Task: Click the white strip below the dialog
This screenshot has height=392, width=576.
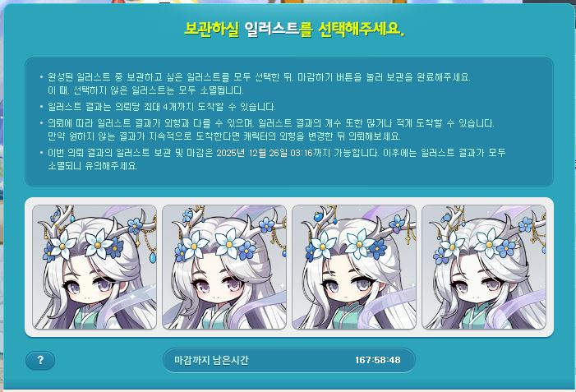Action: click(288, 390)
